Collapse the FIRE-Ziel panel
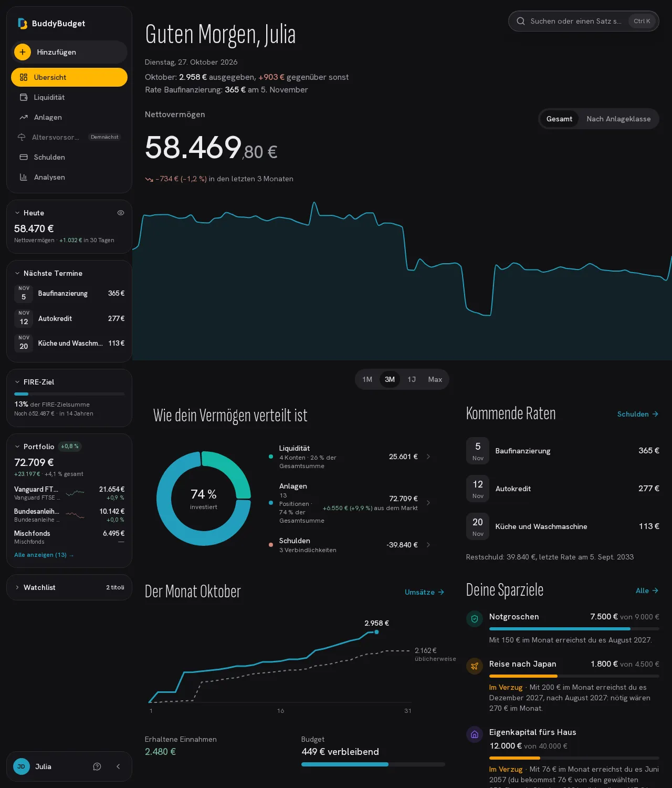The image size is (672, 788). 17,382
